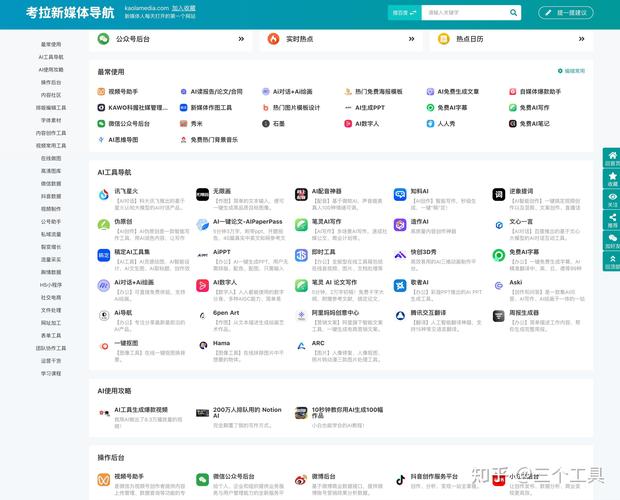Select 高清图库 in the left sidebar
The height and width of the screenshot is (500, 620).
click(51, 171)
